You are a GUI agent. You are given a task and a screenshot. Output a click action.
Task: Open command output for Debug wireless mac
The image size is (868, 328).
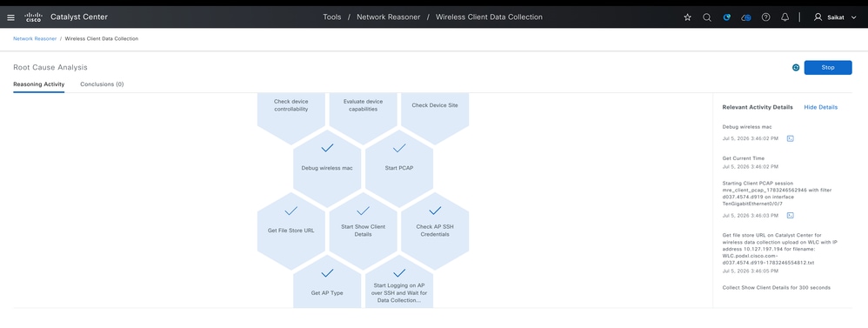tap(791, 138)
